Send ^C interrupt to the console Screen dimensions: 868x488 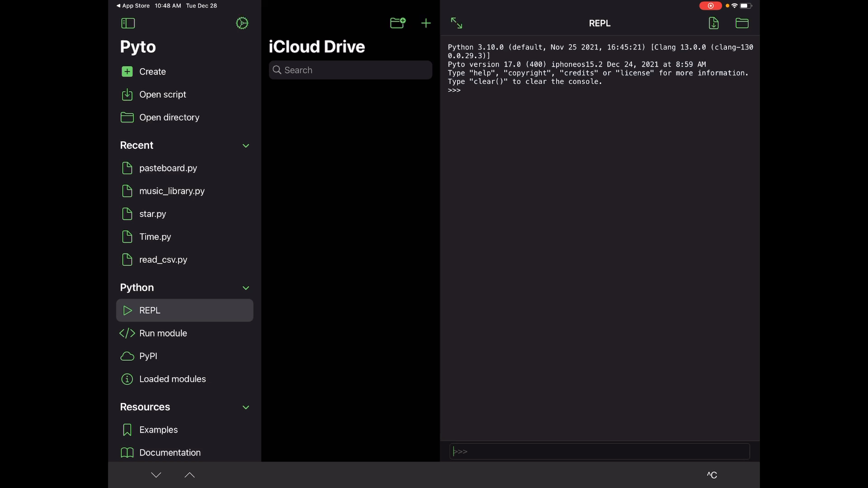click(x=712, y=475)
